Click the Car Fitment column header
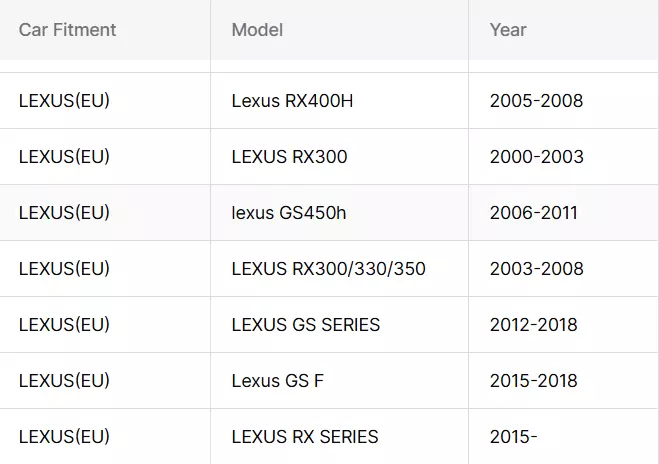The image size is (659, 464). pos(67,30)
